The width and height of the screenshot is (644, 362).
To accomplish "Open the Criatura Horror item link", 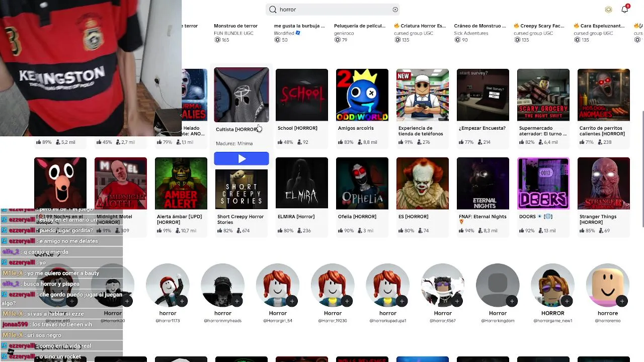I will click(420, 26).
